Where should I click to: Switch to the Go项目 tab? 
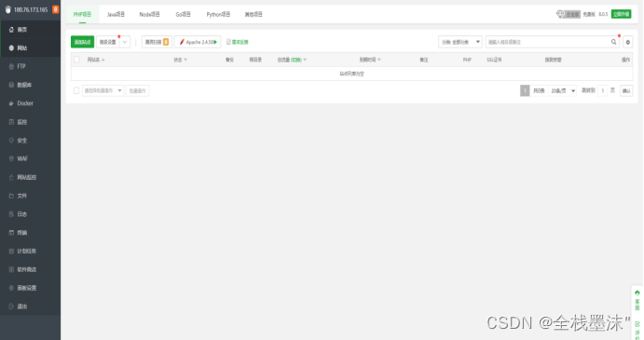(183, 14)
